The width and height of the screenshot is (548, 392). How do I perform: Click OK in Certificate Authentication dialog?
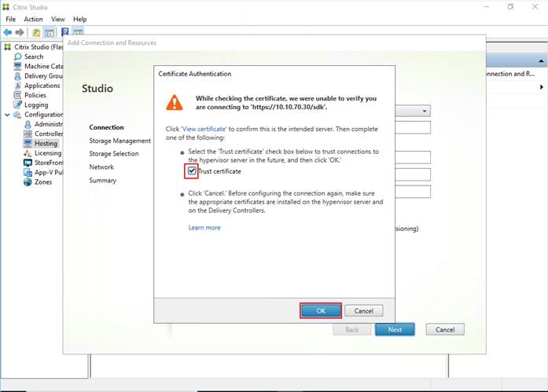coord(321,310)
